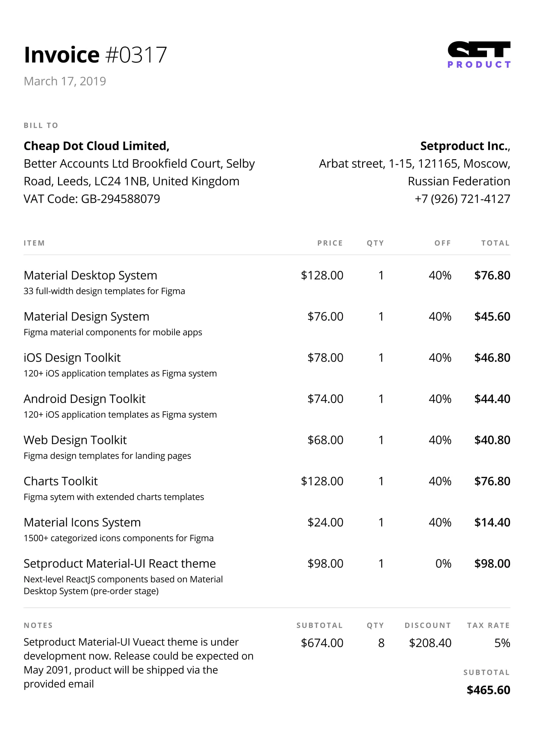The width and height of the screenshot is (534, 756).
Task: Click the VAT Code GB-294588079 line
Action: point(92,199)
